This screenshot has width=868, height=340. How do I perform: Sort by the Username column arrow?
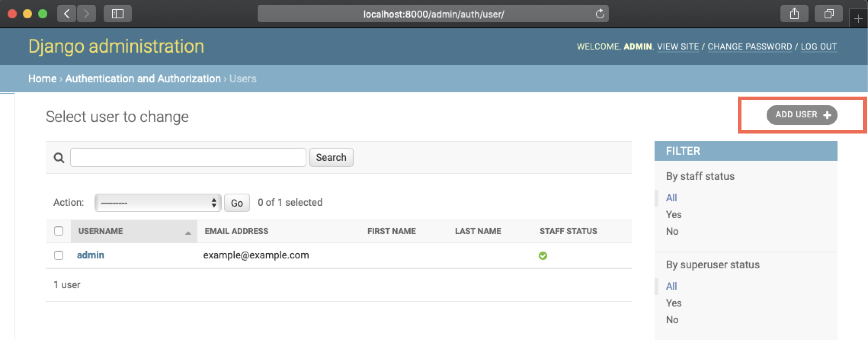pos(188,233)
